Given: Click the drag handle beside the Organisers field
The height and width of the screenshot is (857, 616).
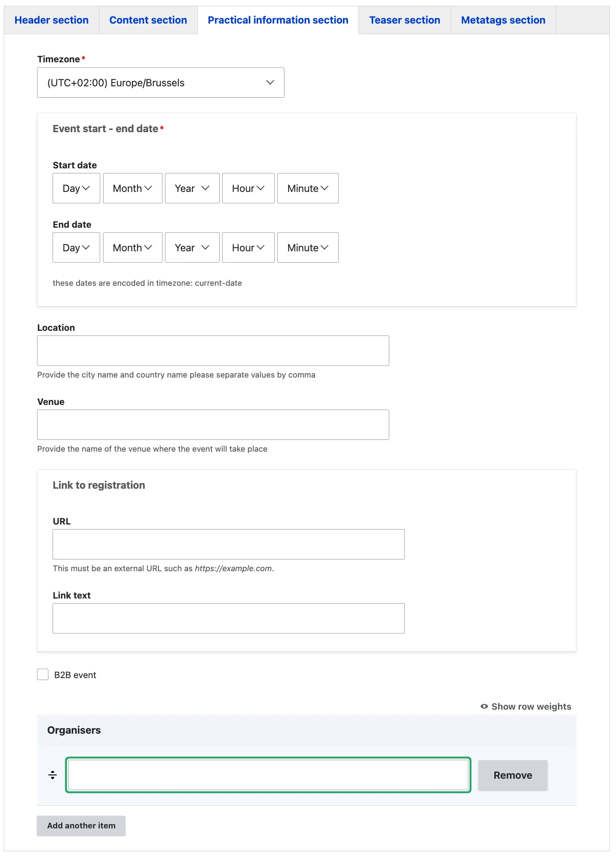Looking at the screenshot, I should (x=53, y=775).
